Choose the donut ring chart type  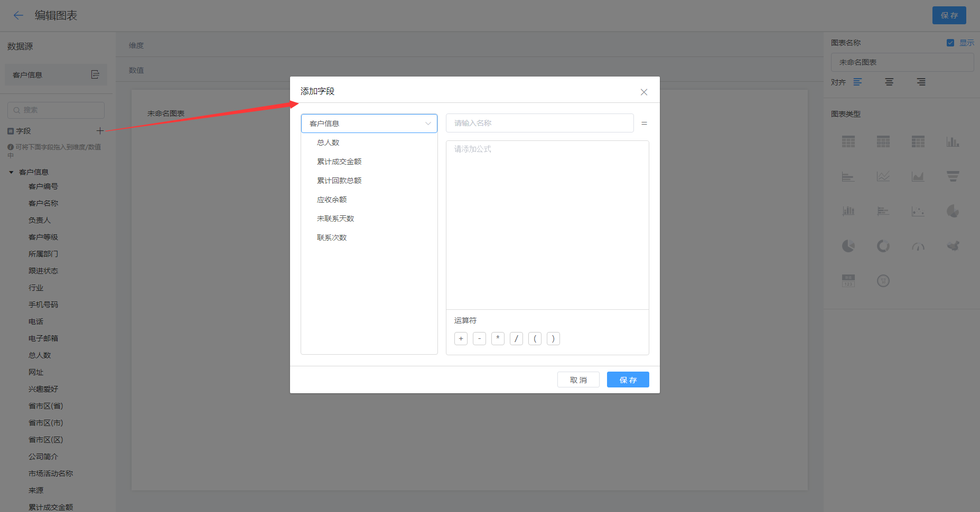point(883,246)
